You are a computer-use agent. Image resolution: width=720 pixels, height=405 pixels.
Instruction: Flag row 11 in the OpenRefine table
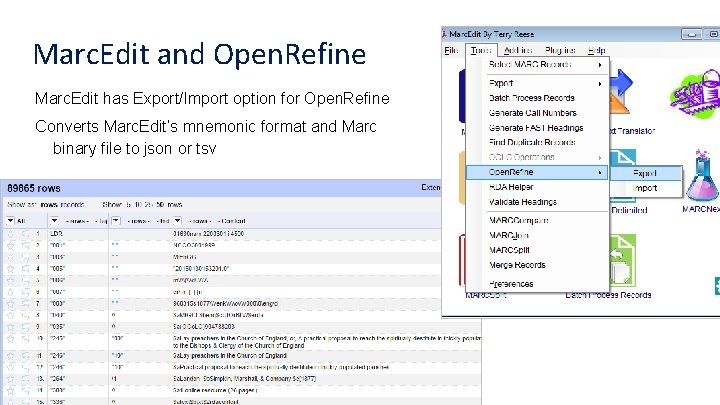(25, 355)
